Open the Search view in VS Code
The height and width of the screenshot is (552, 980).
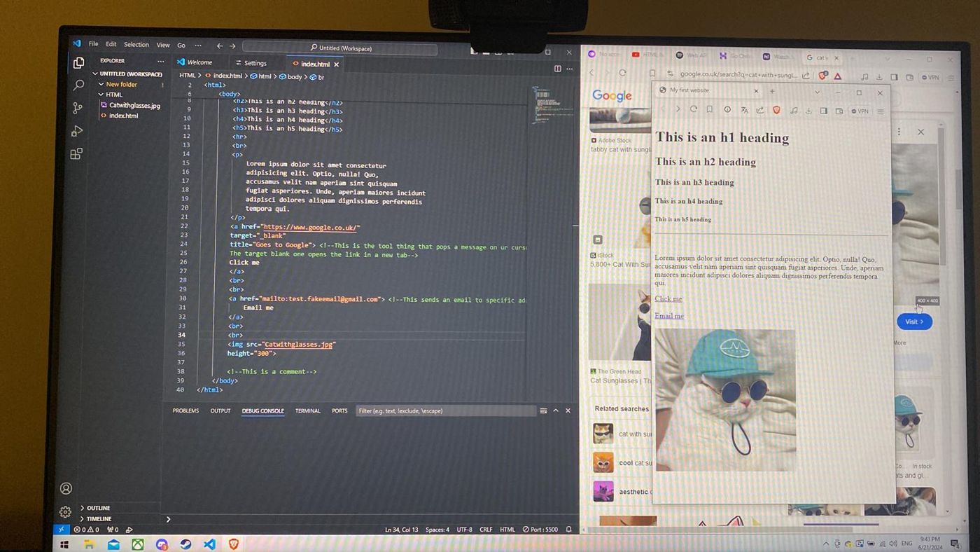coord(78,85)
